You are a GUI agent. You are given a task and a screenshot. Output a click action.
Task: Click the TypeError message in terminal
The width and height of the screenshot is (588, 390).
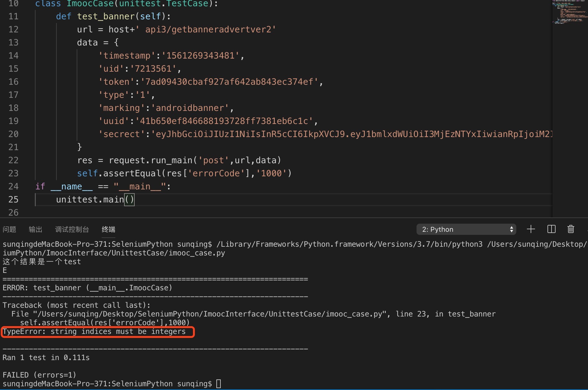click(94, 331)
